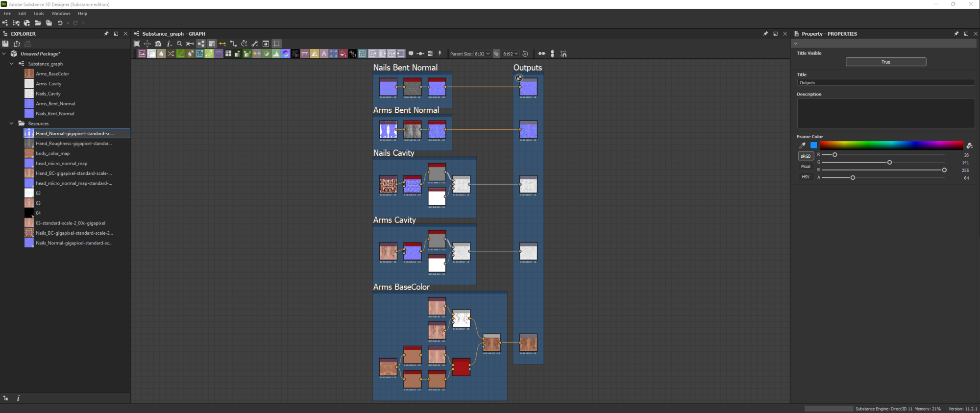This screenshot has height=413, width=980.
Task: Select sRGB color mode
Action: tap(806, 156)
